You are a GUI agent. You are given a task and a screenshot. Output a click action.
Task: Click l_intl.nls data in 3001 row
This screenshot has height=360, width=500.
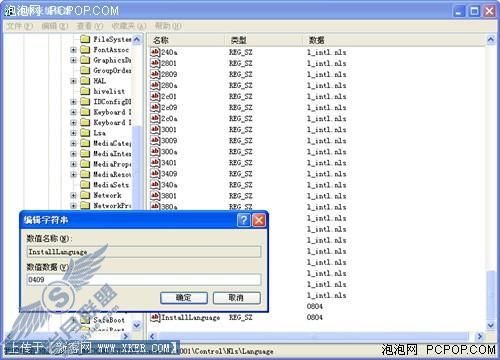click(326, 129)
